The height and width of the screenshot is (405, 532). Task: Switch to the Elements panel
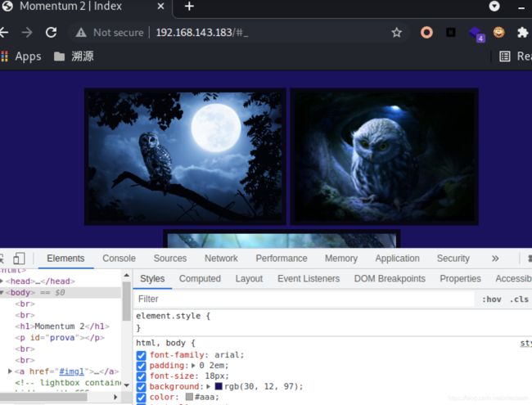click(65, 259)
